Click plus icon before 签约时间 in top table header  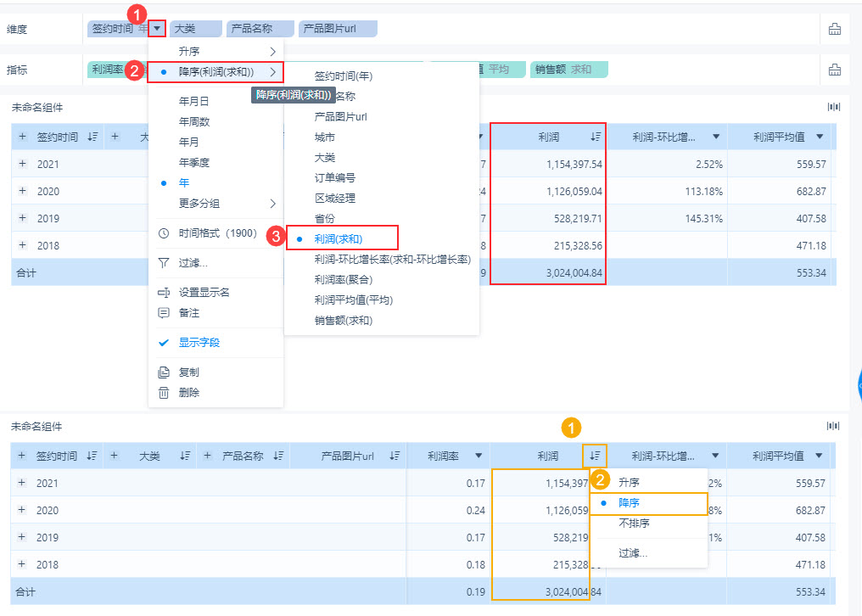(22, 137)
